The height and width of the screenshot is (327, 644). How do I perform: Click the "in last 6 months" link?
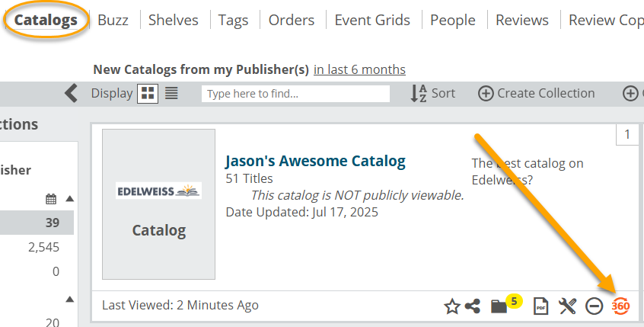(x=359, y=69)
